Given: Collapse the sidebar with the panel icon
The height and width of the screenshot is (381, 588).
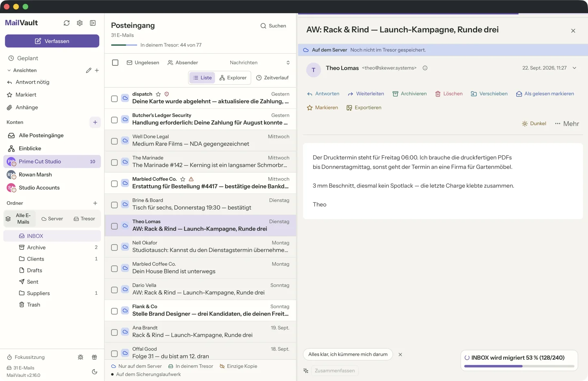Looking at the screenshot, I should click(x=93, y=23).
